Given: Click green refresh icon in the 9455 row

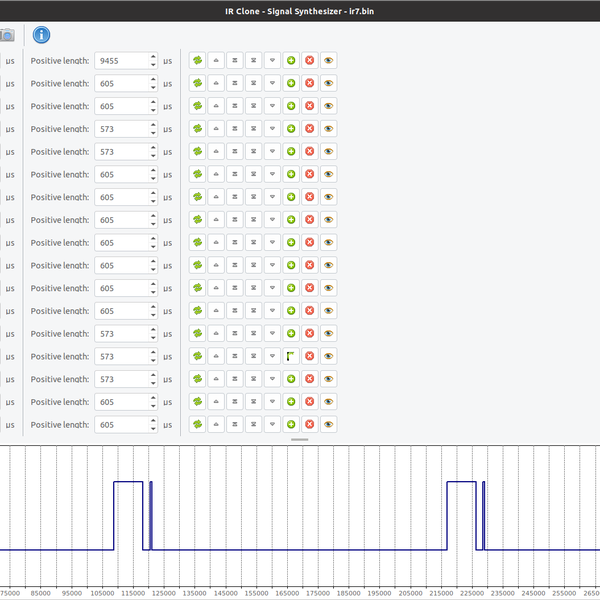Looking at the screenshot, I should (197, 61).
